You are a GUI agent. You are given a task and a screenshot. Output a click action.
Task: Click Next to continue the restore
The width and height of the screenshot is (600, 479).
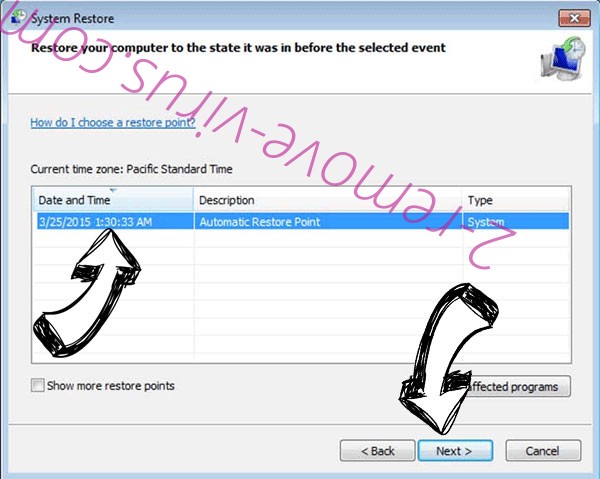click(455, 451)
